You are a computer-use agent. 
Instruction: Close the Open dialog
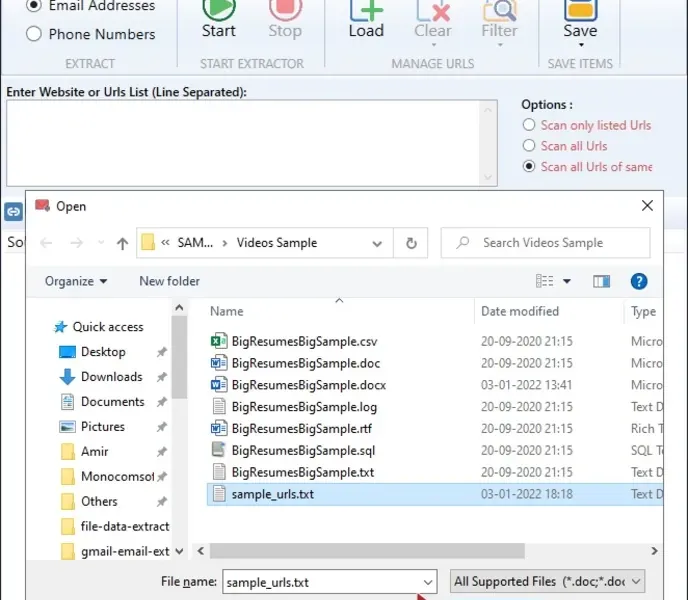647,205
